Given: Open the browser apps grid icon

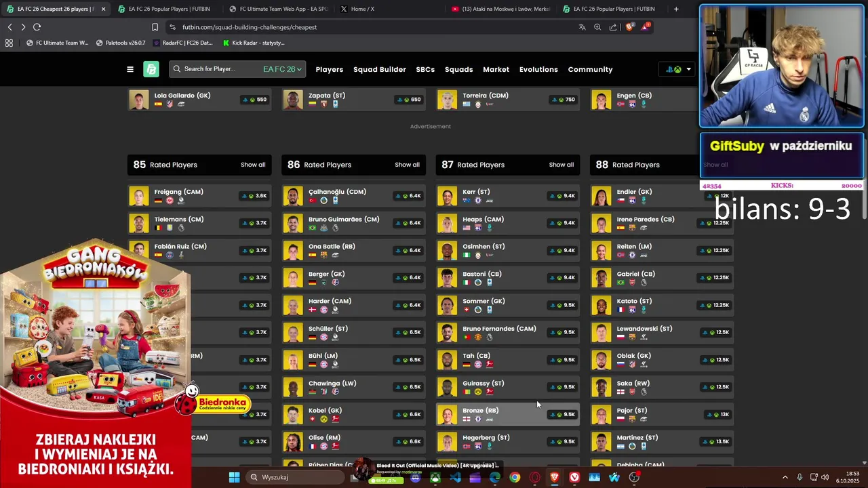Looking at the screenshot, I should pyautogui.click(x=9, y=43).
